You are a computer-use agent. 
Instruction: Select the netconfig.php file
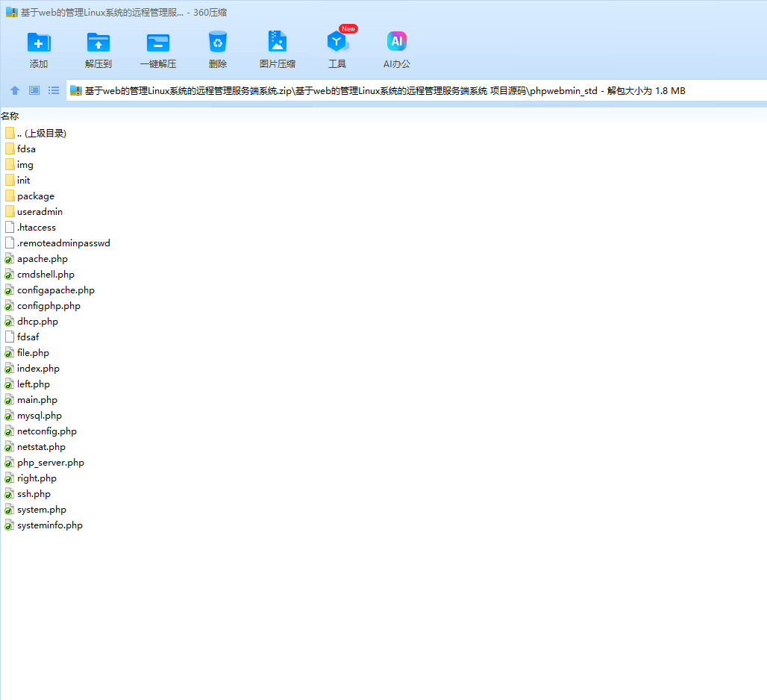[x=41, y=431]
